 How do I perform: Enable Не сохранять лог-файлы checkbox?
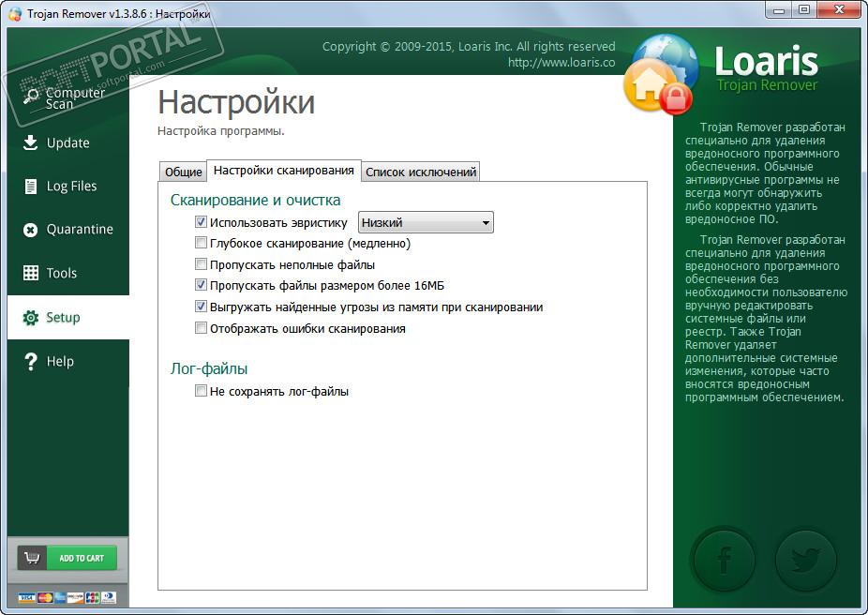point(201,391)
